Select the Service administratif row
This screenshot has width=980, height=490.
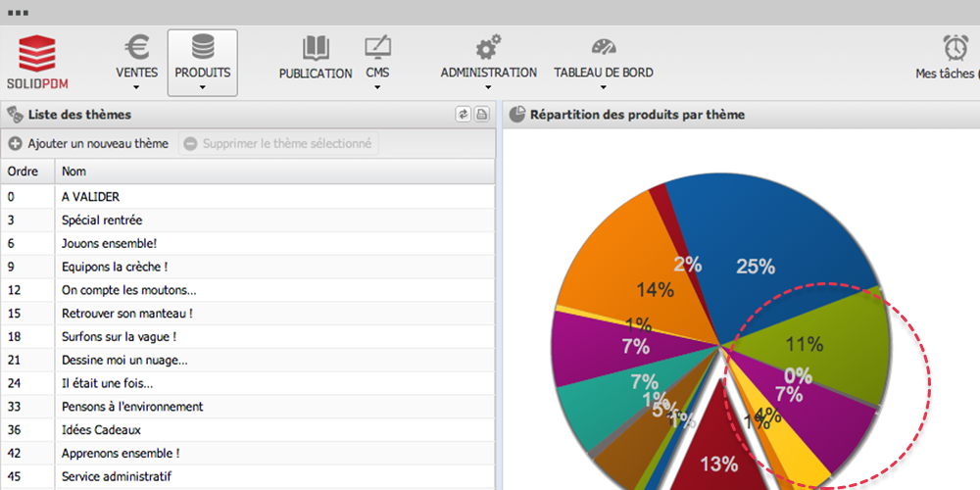(x=248, y=477)
